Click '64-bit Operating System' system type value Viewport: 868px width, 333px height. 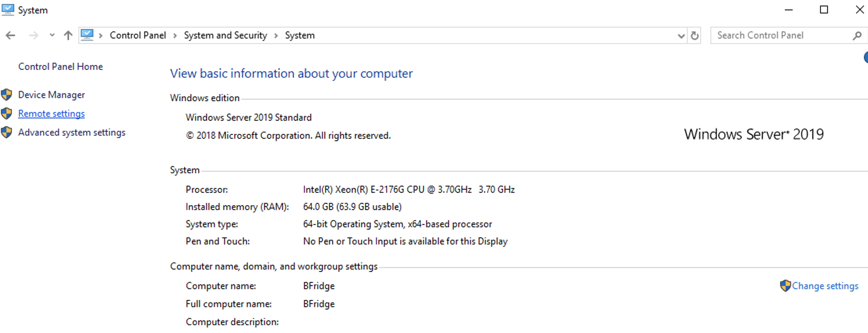pos(398,224)
